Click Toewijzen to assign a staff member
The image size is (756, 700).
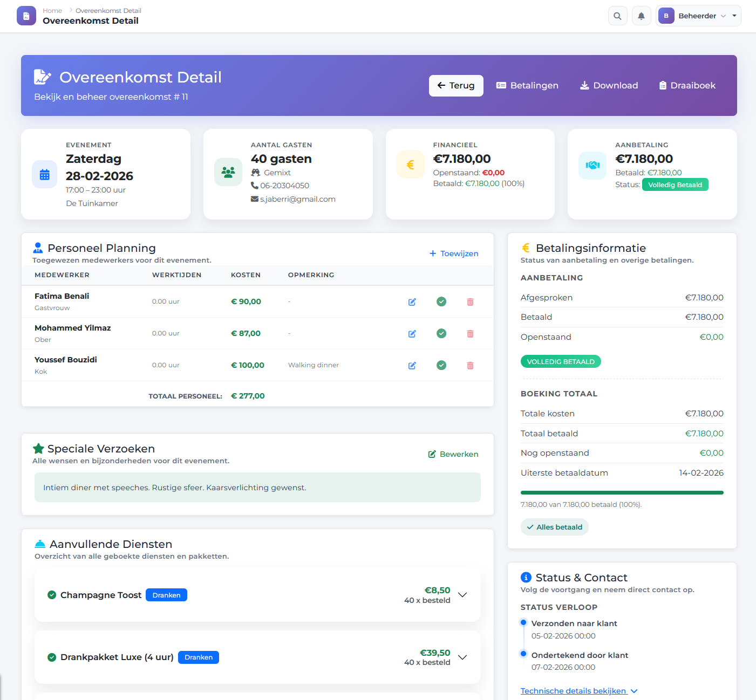tap(454, 253)
